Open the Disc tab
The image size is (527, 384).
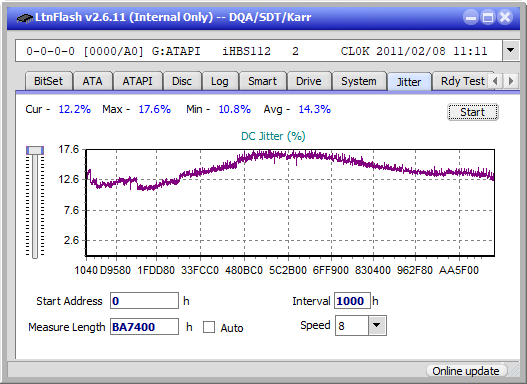pyautogui.click(x=182, y=81)
